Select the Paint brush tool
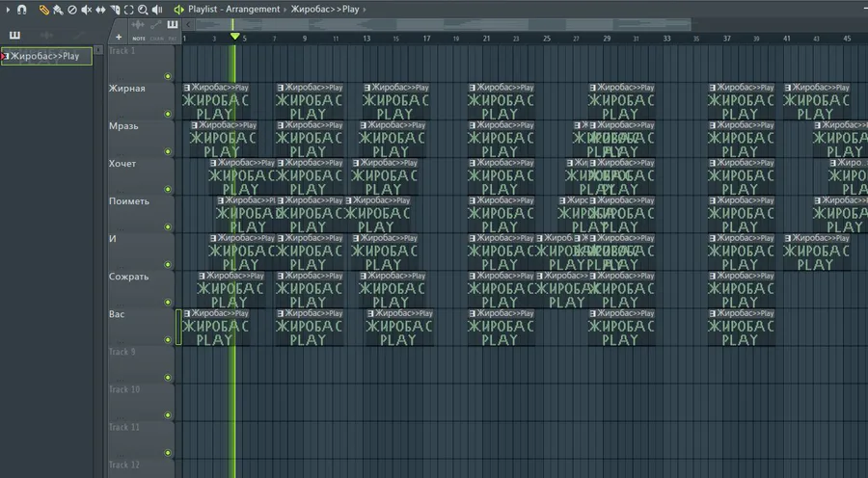 (58, 10)
